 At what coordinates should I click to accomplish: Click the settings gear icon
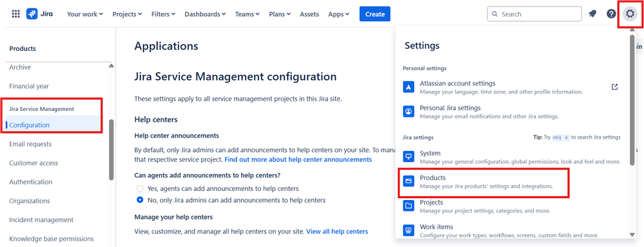630,14
